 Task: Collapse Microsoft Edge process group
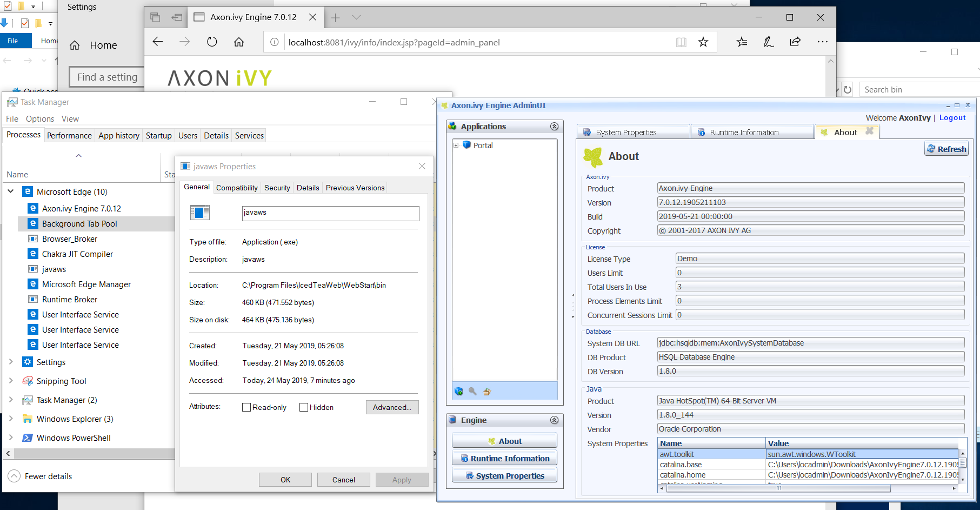pyautogui.click(x=11, y=191)
